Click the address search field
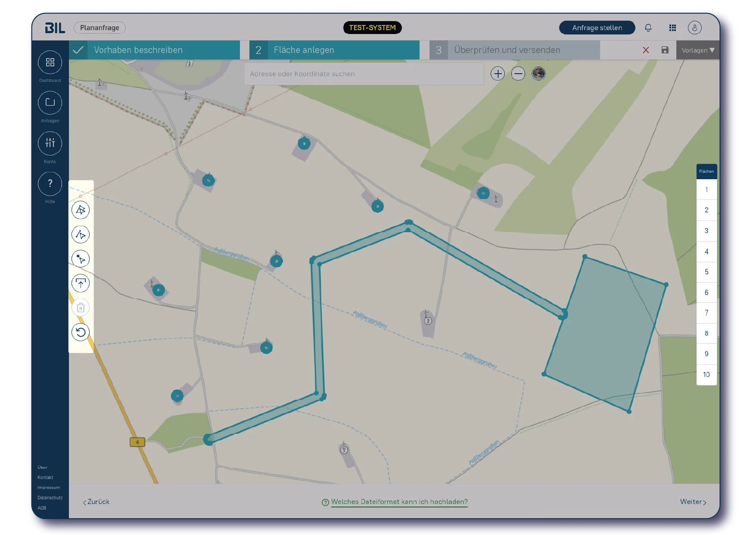The height and width of the screenshot is (535, 756). pyautogui.click(x=364, y=74)
